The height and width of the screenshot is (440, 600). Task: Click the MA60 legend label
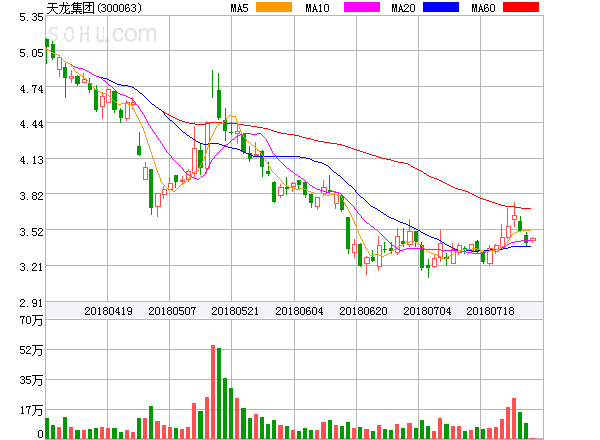[483, 8]
